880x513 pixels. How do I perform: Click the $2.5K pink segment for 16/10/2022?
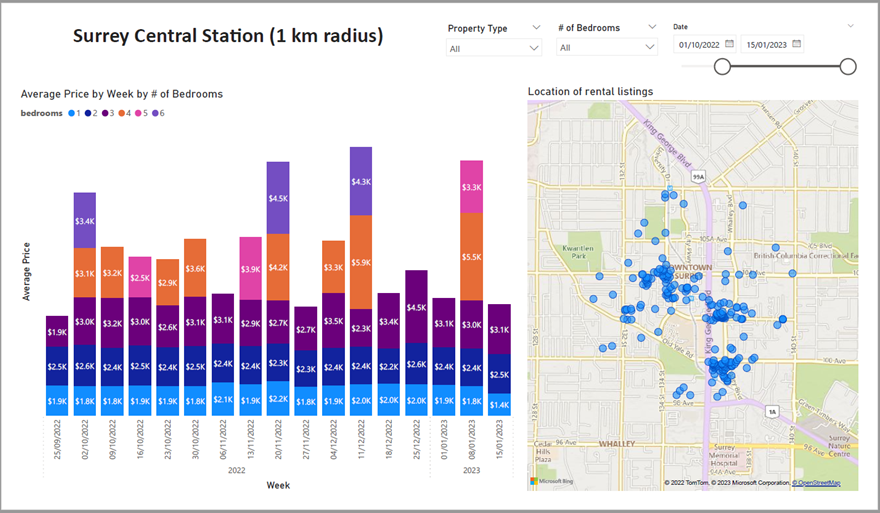[140, 277]
